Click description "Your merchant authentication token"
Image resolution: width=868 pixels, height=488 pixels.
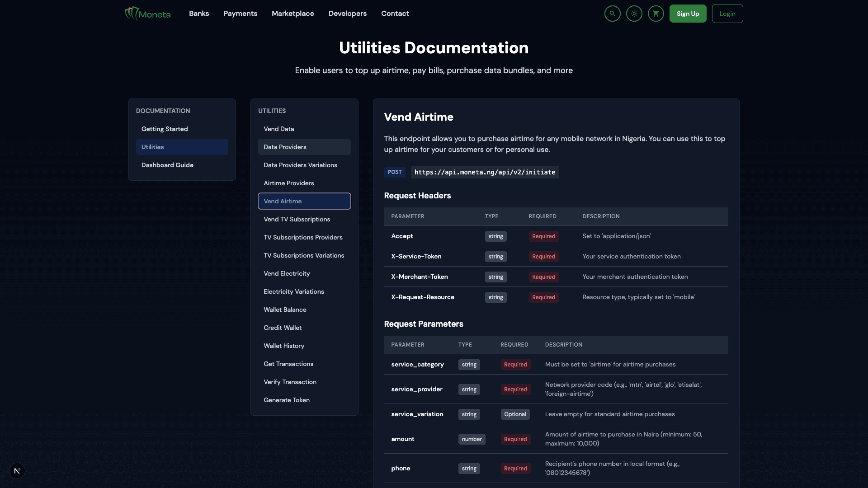point(635,277)
